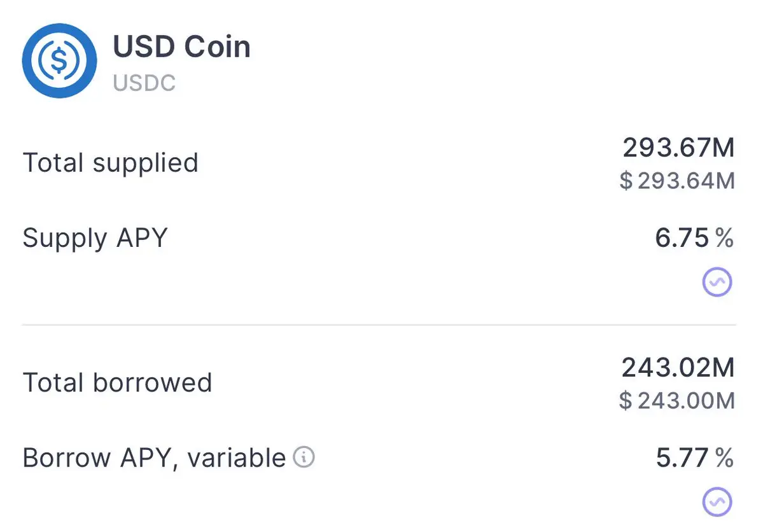Click the Borrow APY, variable label
Viewport: 763px width, 532px height.
[154, 459]
